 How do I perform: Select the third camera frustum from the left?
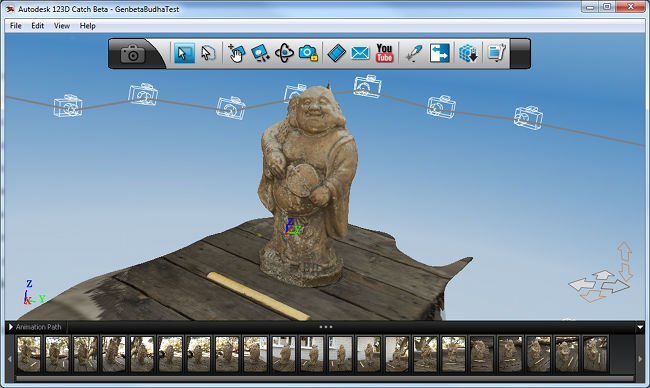(231, 108)
